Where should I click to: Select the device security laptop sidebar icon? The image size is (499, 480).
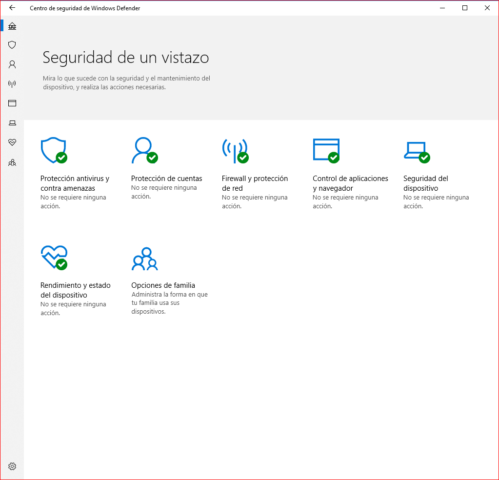(x=12, y=123)
